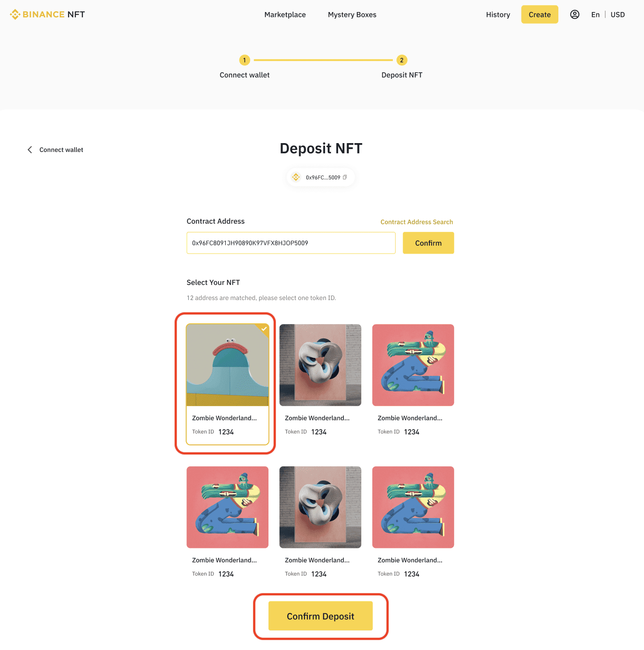
Task: Go back using Connect wallet chevron arrow
Action: [x=30, y=150]
